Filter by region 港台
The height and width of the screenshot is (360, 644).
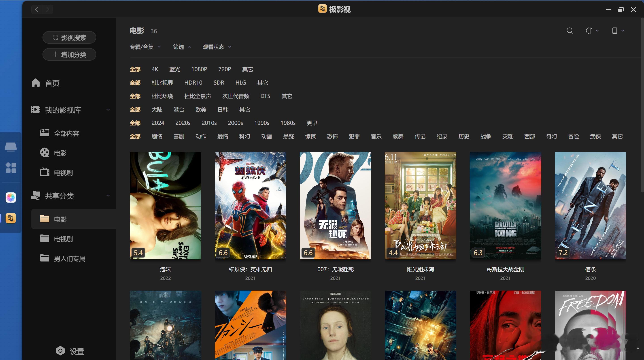tap(179, 110)
